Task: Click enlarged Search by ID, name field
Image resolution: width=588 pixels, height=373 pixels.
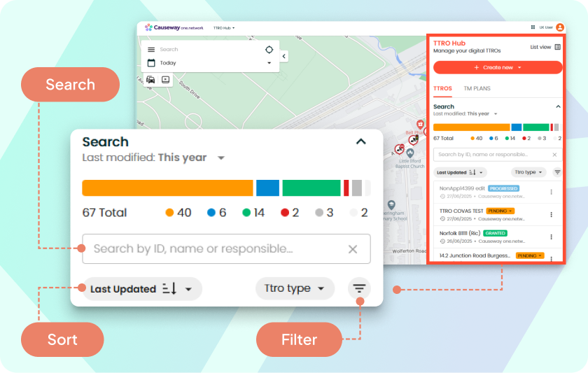Action: 226,249
